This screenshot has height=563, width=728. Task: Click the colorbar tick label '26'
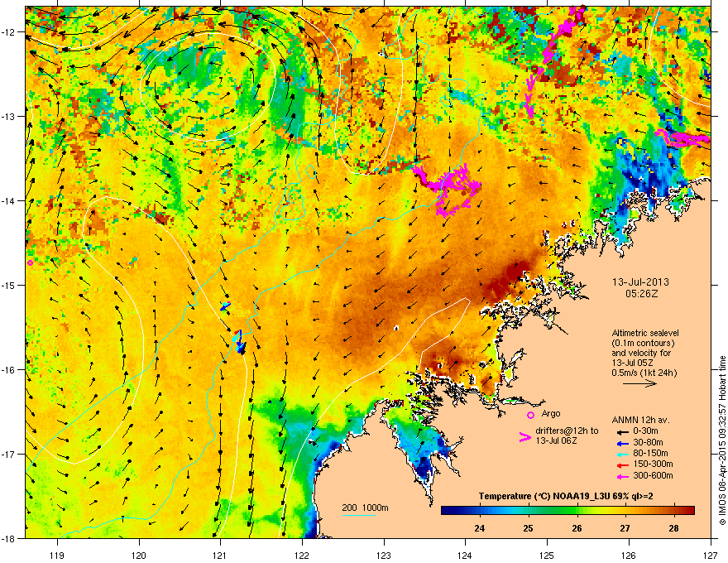[577, 528]
